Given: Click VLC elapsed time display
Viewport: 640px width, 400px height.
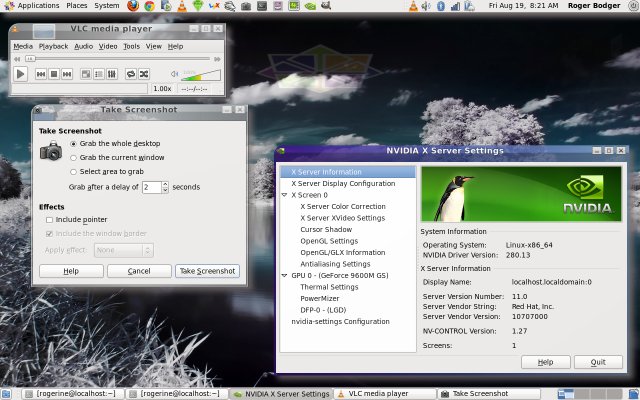Looking at the screenshot, I should click(194, 89).
